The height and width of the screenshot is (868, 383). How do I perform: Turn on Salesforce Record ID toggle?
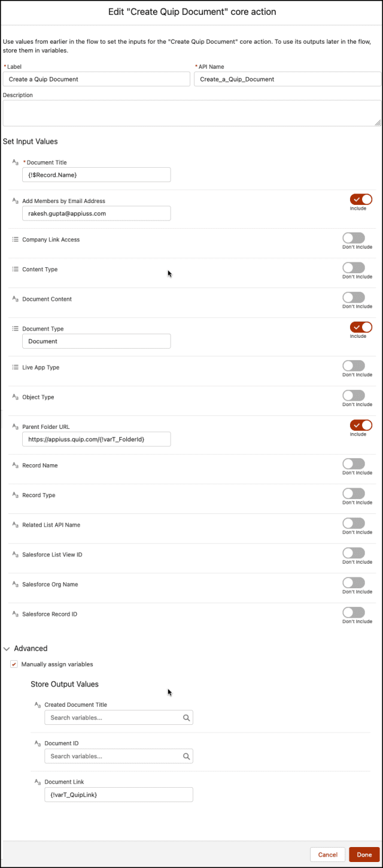coord(354,612)
